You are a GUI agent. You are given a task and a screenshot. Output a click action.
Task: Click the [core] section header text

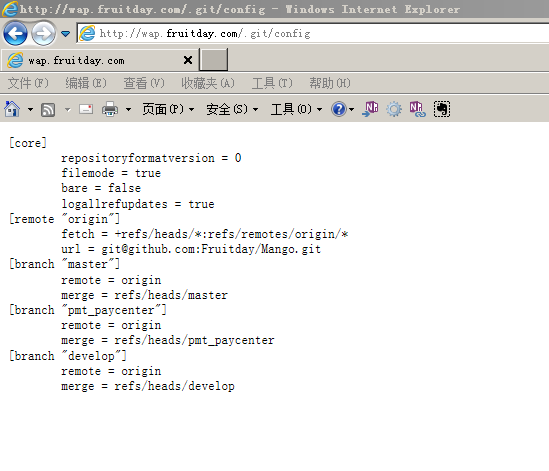point(28,143)
